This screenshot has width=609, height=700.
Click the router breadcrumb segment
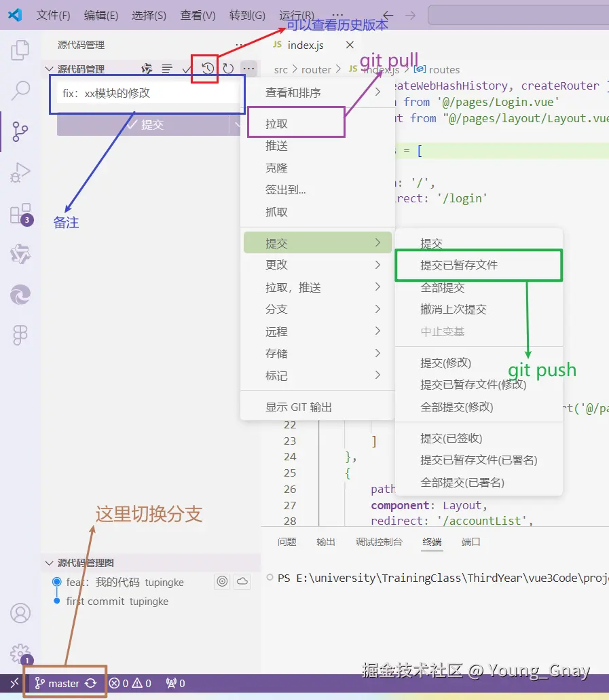[316, 70]
